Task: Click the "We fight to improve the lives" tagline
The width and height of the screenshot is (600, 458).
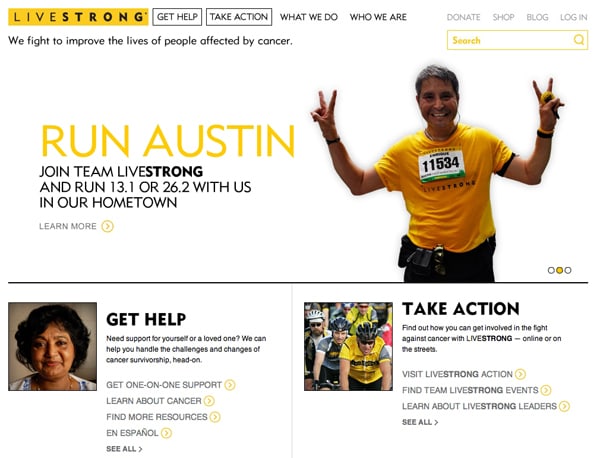Action: 150,41
